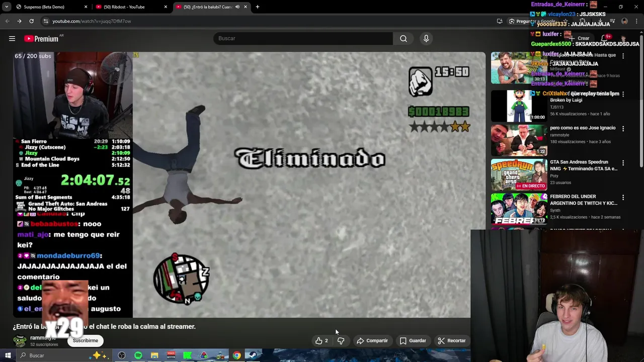Start voice search with the microphone
The width and height of the screenshot is (644, 362).
pos(426,38)
